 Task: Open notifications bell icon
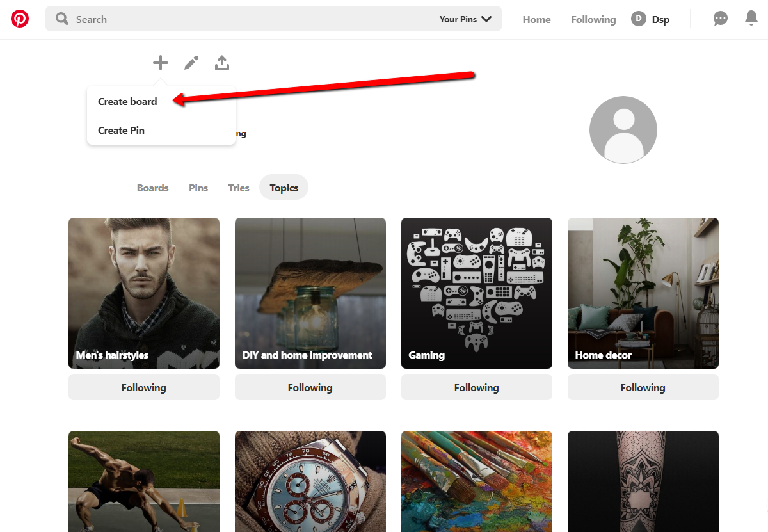click(x=751, y=19)
